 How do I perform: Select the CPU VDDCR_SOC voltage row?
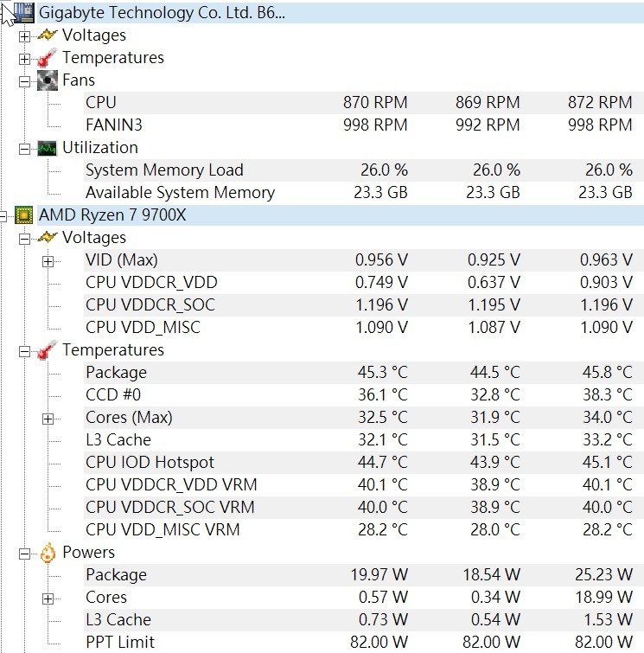(x=363, y=304)
